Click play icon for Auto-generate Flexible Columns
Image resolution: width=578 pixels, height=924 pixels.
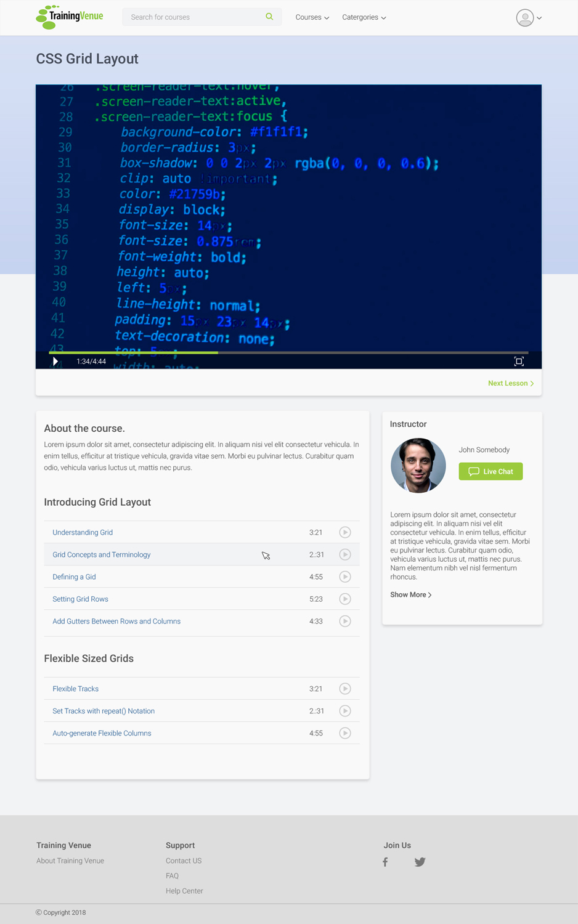[x=345, y=733]
